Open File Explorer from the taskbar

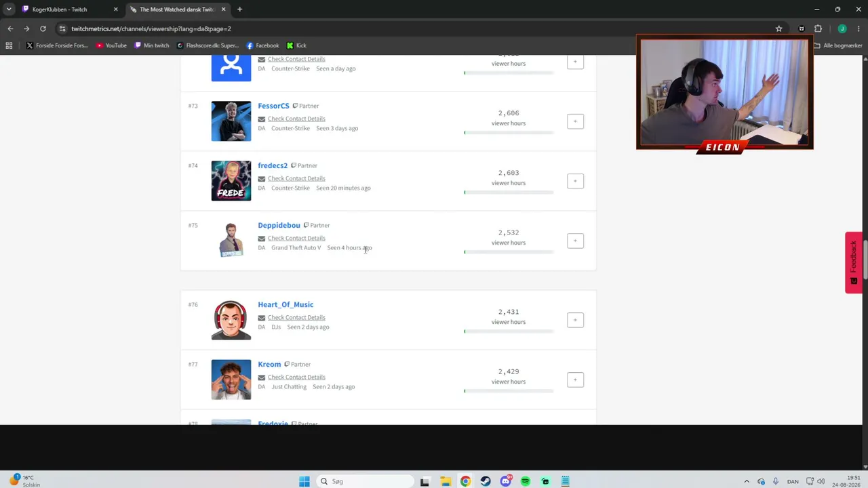coord(446,481)
